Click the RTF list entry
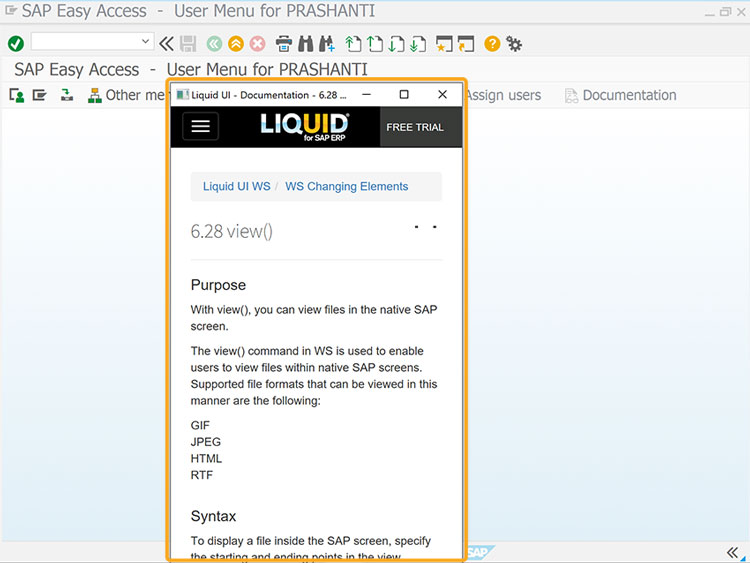 [201, 475]
